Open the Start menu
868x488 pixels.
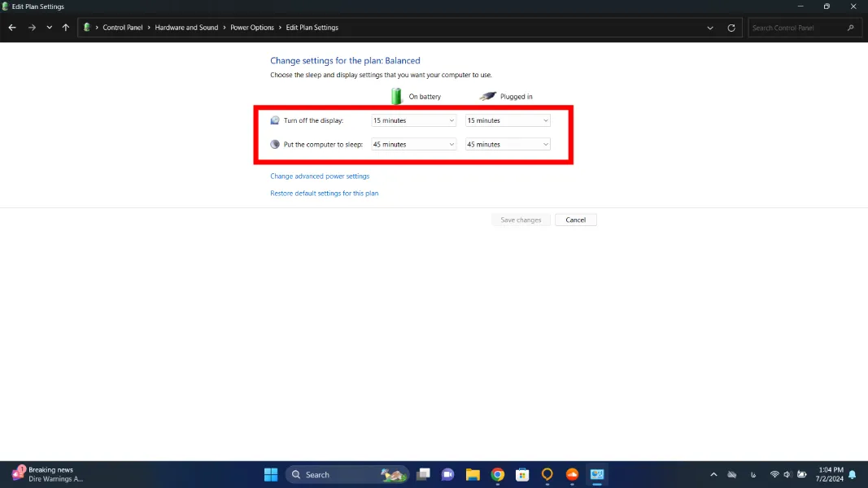[270, 474]
